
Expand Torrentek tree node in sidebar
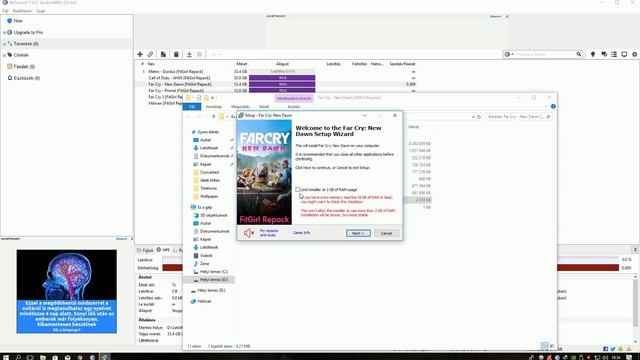(4, 44)
